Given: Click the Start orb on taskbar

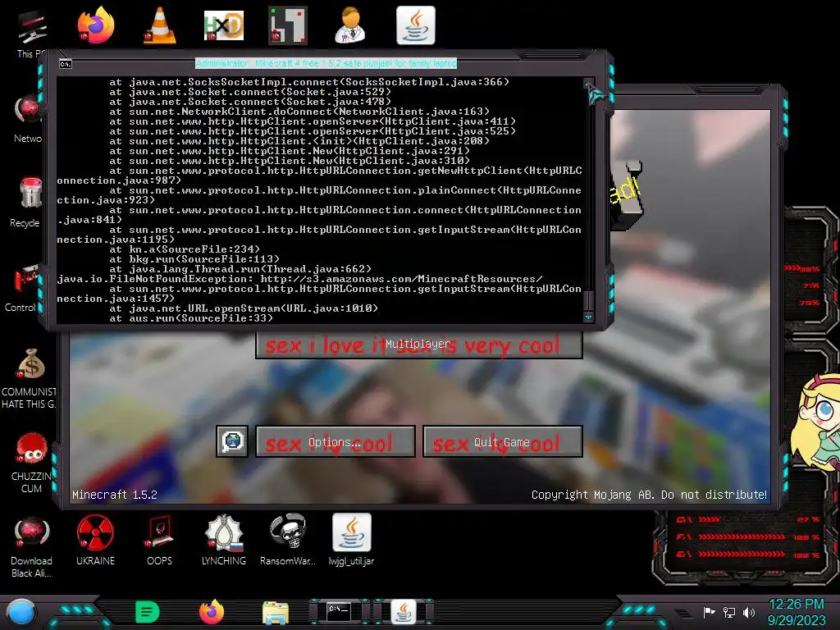Looking at the screenshot, I should 21,612.
